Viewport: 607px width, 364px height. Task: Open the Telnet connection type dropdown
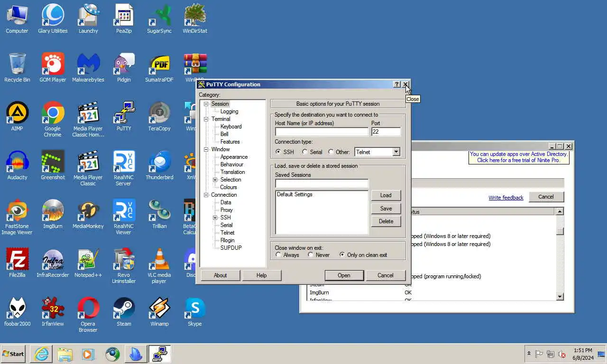[396, 152]
